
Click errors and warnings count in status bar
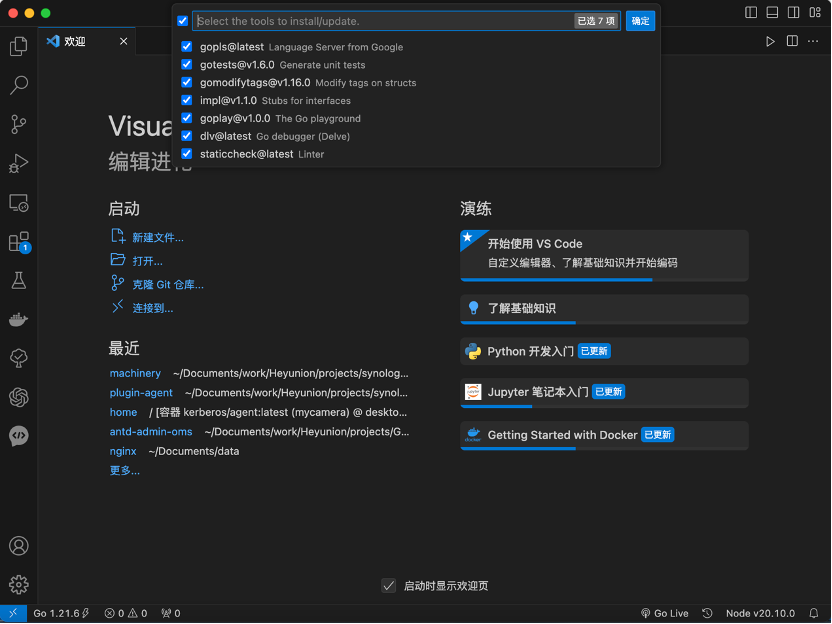pyautogui.click(x=126, y=613)
